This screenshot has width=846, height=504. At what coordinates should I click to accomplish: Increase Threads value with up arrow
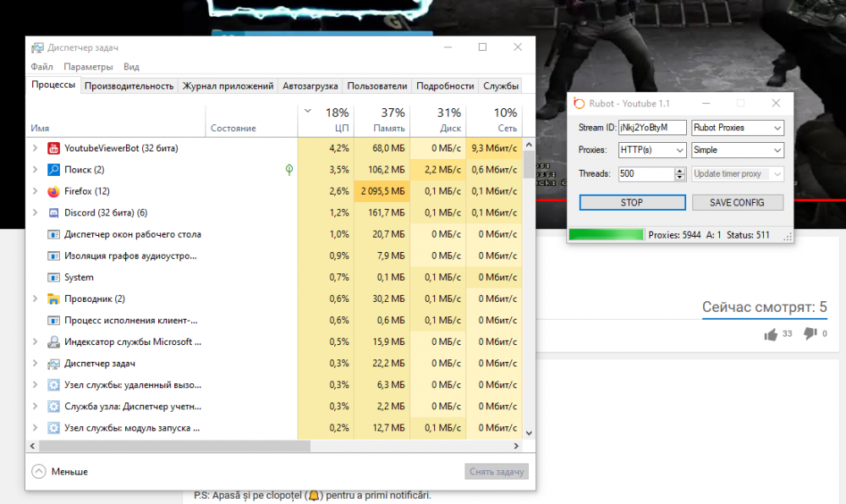point(680,170)
